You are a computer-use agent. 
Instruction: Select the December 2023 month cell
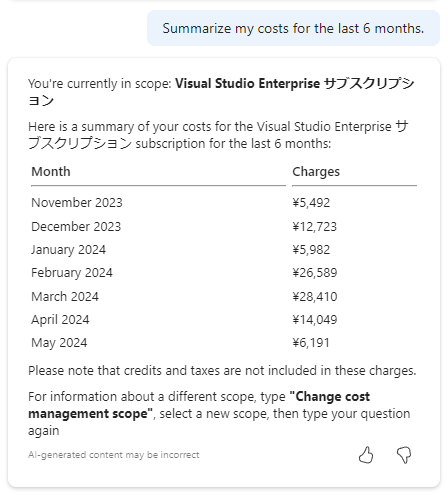(x=76, y=227)
